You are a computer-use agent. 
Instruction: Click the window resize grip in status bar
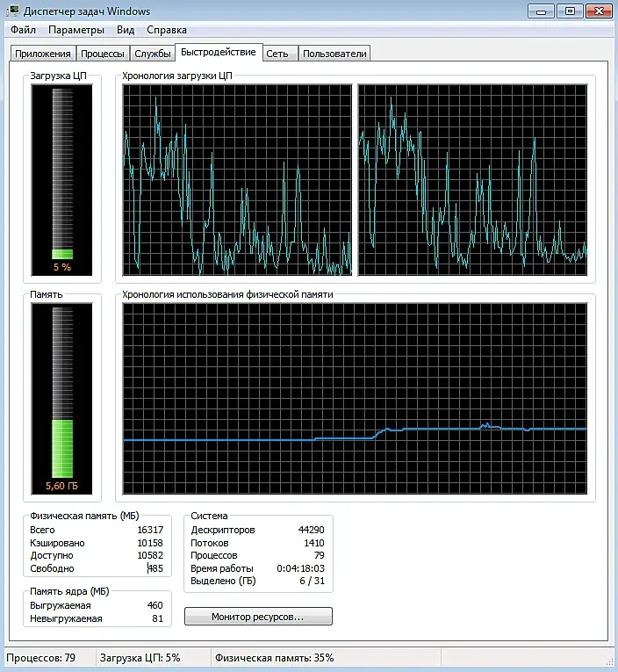(x=609, y=662)
